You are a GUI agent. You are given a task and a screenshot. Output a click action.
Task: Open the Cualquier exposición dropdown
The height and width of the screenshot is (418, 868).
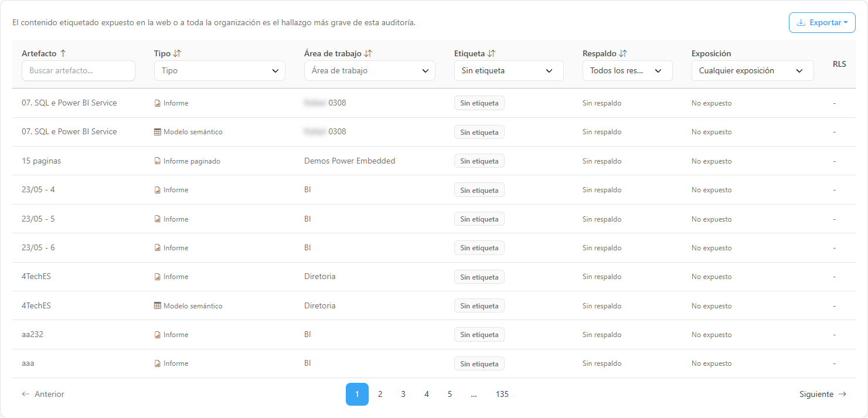753,71
